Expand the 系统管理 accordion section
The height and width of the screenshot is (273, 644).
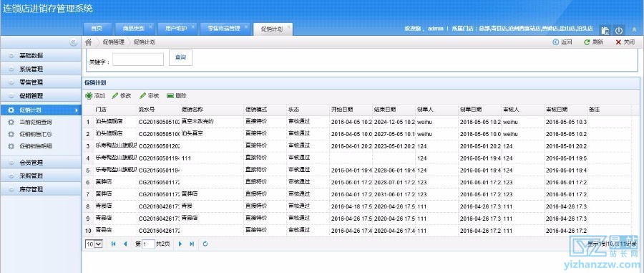41,69
